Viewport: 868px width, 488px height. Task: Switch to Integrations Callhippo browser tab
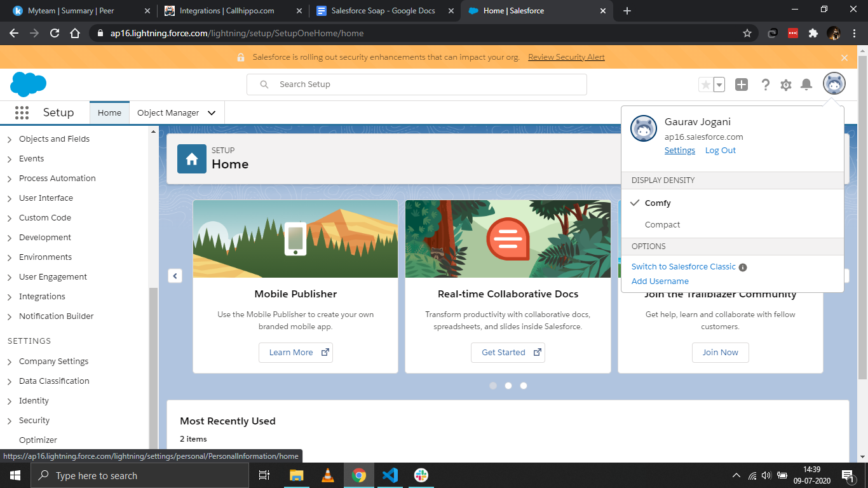tap(233, 11)
